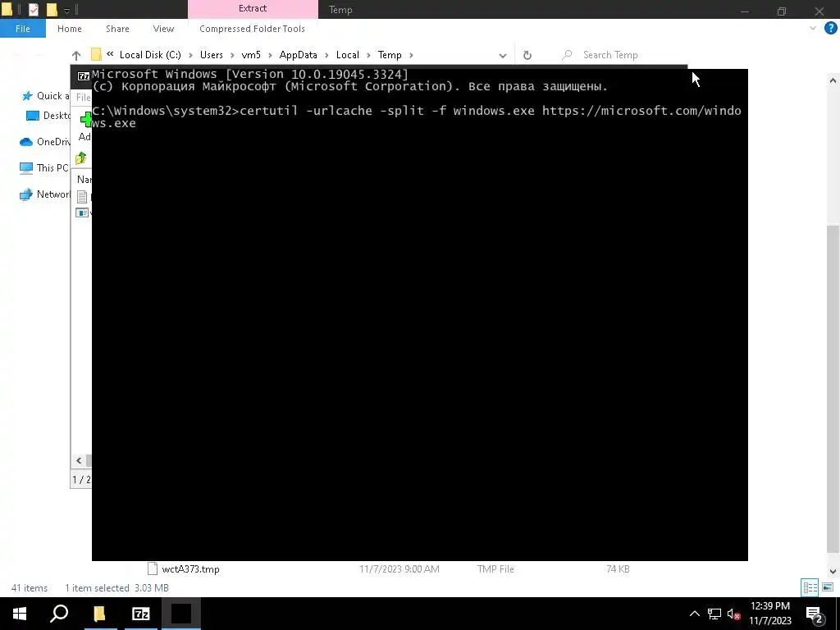
Task: Expand the ribbon with top-right chevron
Action: click(813, 29)
